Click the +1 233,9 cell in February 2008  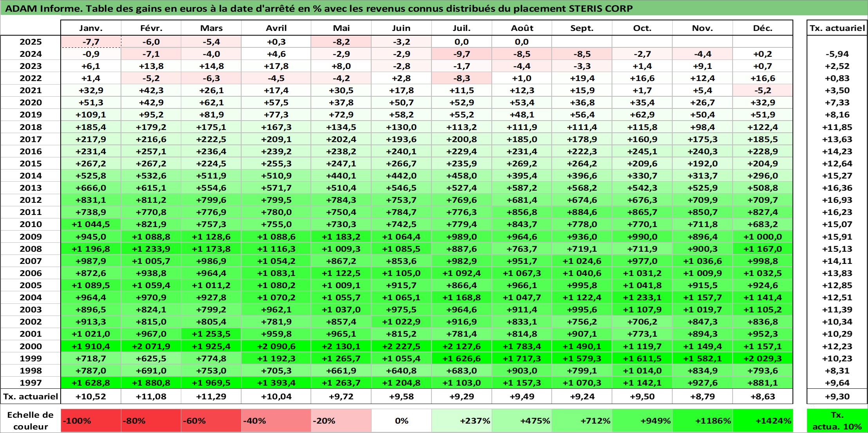click(151, 249)
